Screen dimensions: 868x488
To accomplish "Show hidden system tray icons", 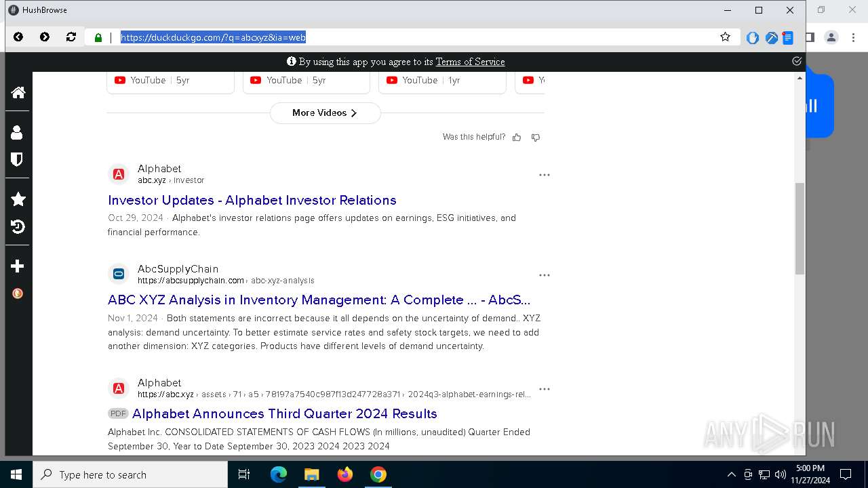I will [731, 474].
